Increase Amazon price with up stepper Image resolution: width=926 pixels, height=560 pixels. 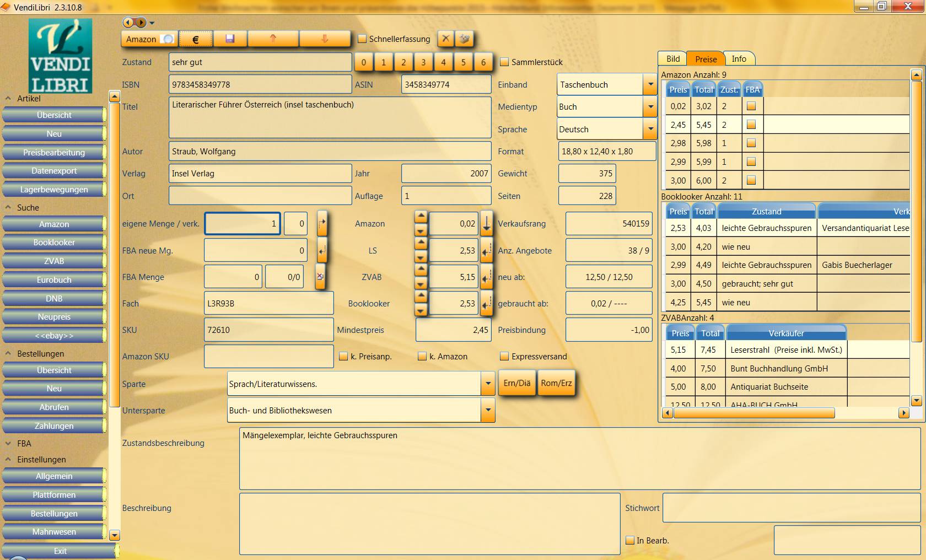click(421, 217)
